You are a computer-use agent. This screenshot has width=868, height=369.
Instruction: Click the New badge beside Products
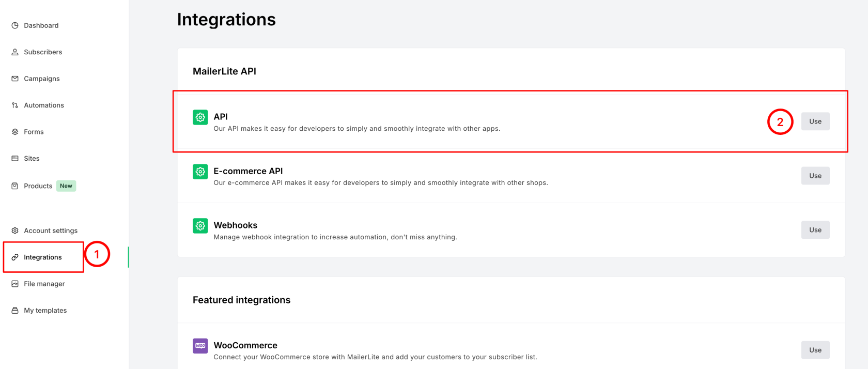click(66, 186)
